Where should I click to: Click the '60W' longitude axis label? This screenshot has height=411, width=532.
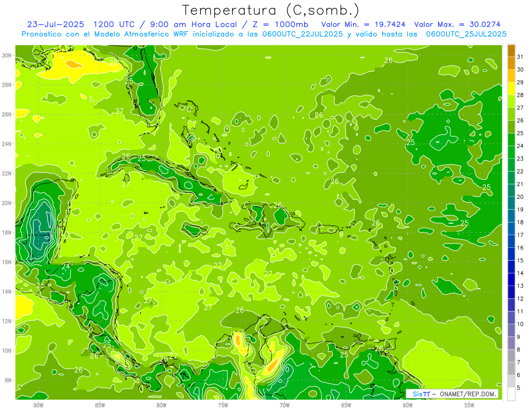[408, 406]
